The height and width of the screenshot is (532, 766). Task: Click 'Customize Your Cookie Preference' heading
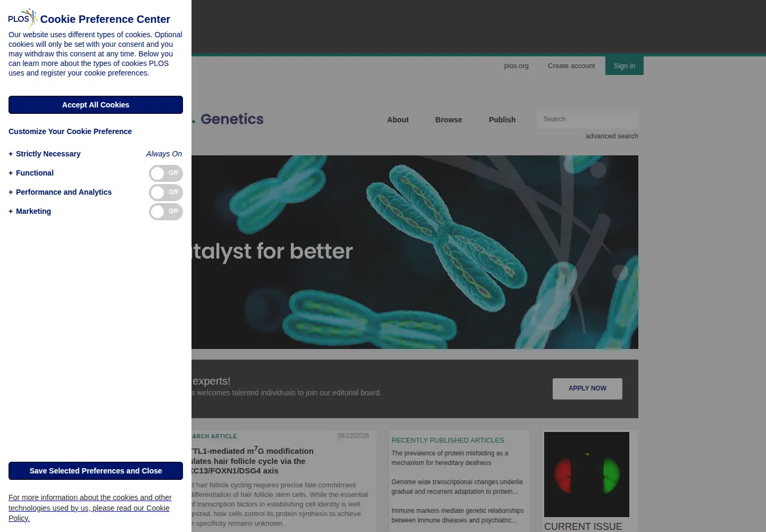70,131
